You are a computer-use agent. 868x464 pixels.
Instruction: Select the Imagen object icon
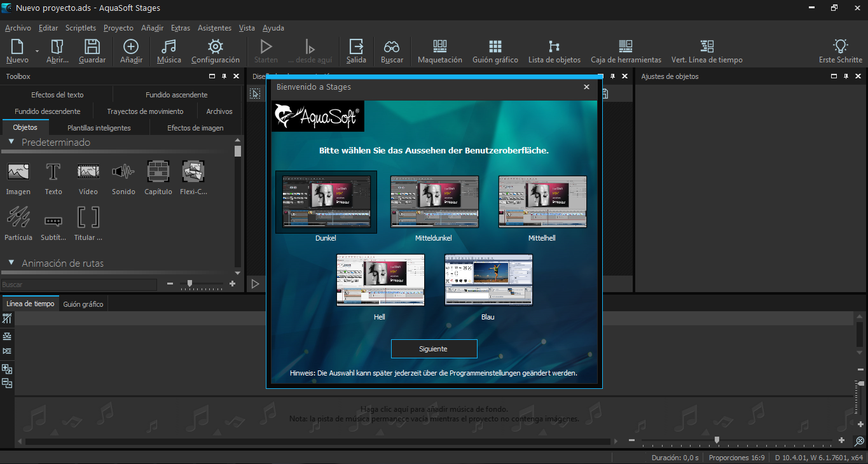[x=18, y=171]
